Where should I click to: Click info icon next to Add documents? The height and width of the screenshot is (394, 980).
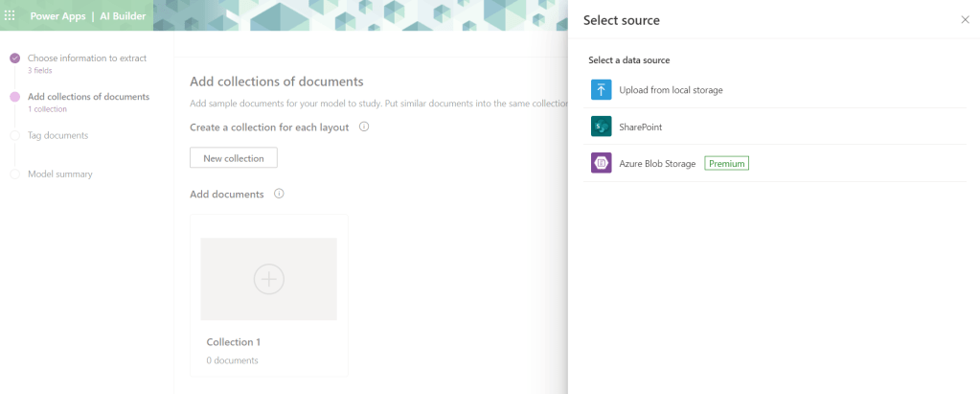pyautogui.click(x=279, y=194)
